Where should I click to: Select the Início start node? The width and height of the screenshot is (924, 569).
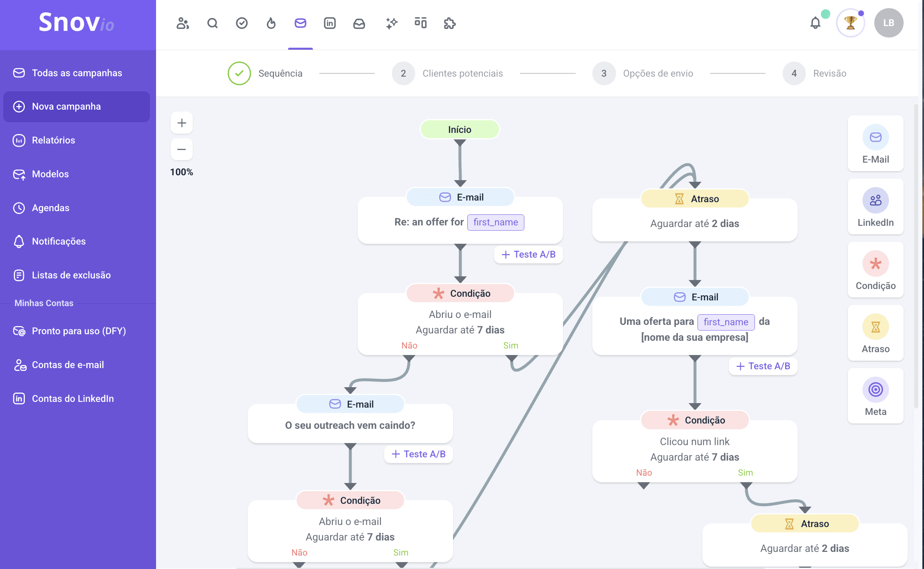460,130
